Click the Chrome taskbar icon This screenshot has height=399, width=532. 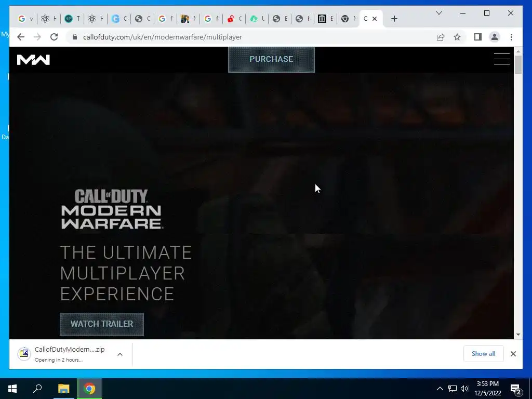pos(89,389)
